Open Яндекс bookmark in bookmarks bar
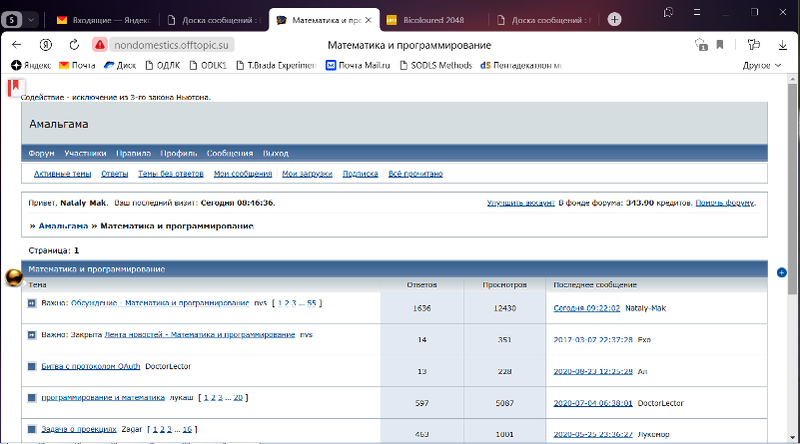 (31, 65)
